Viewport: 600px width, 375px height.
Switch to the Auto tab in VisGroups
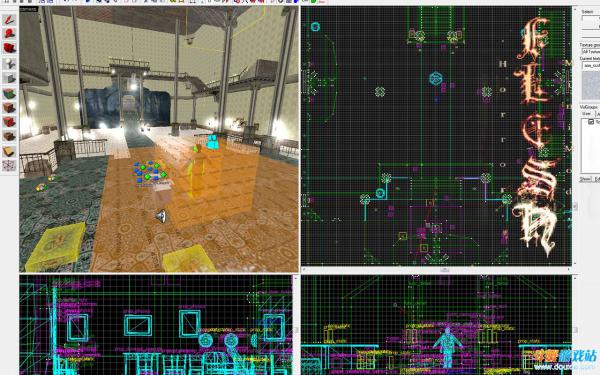(x=597, y=114)
